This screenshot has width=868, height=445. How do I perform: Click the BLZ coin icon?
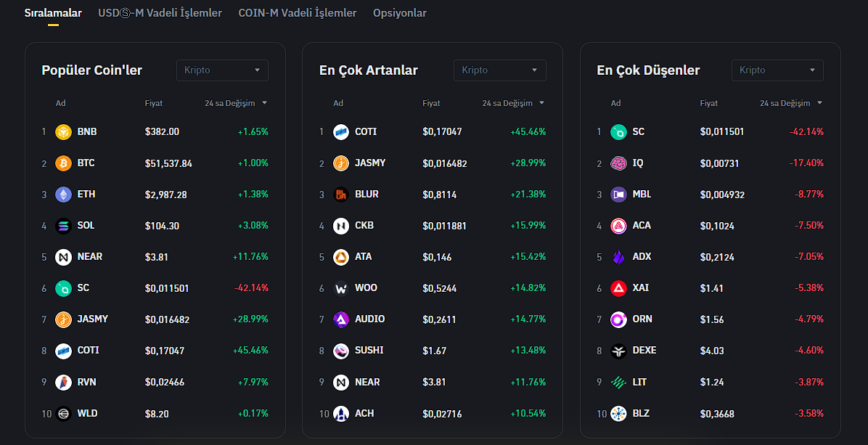click(x=618, y=414)
